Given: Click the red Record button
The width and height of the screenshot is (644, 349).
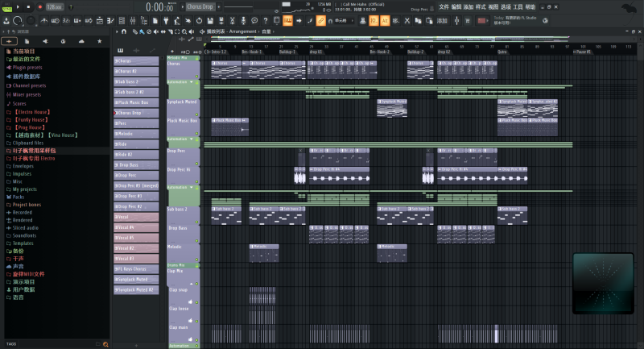Looking at the screenshot, I should [39, 6].
